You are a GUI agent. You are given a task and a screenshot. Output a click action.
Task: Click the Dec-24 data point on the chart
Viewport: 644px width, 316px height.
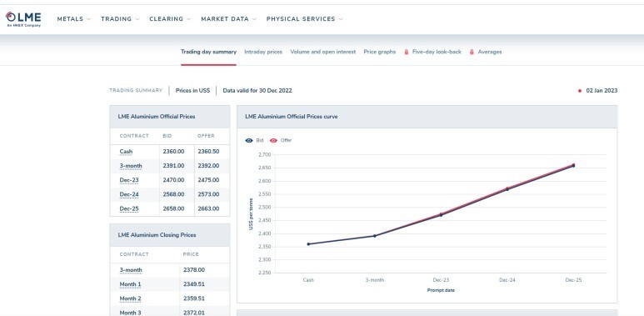tap(507, 189)
